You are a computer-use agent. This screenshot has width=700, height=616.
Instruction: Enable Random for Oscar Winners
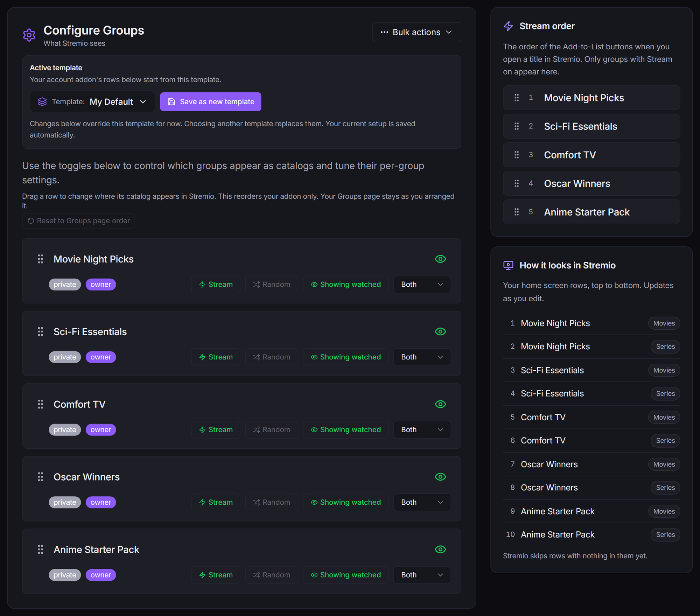coord(272,502)
